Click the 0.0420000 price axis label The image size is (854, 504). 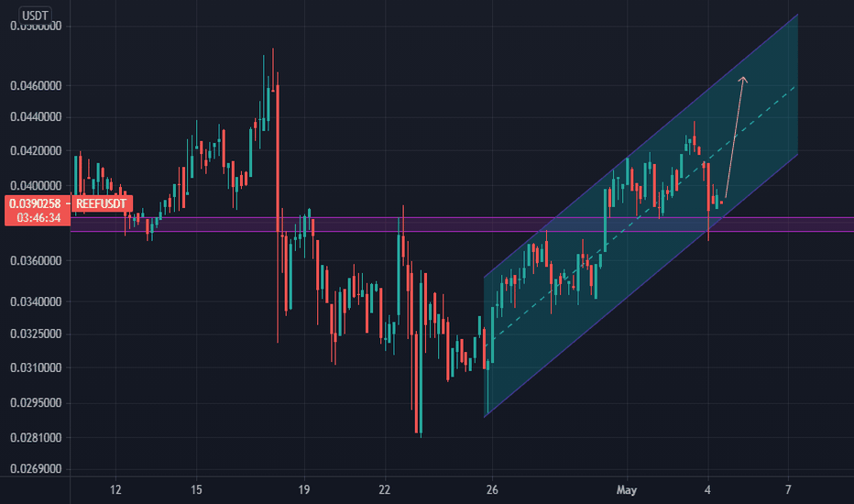(36, 151)
